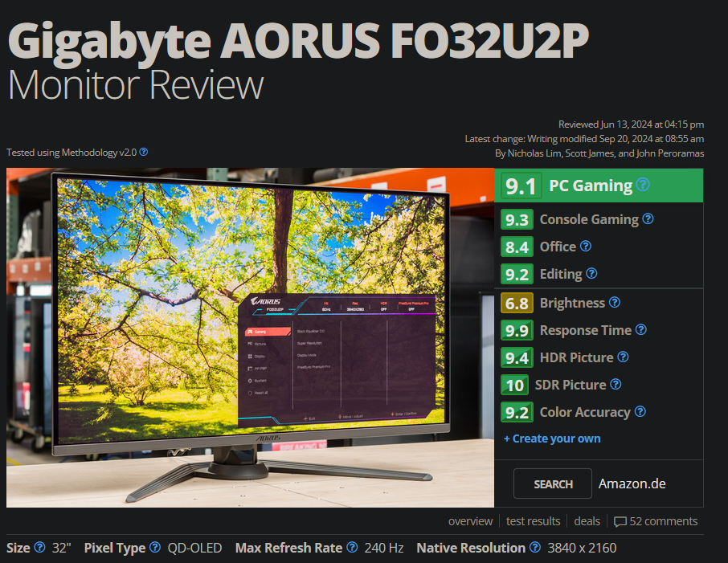Open the deals section link

587,521
